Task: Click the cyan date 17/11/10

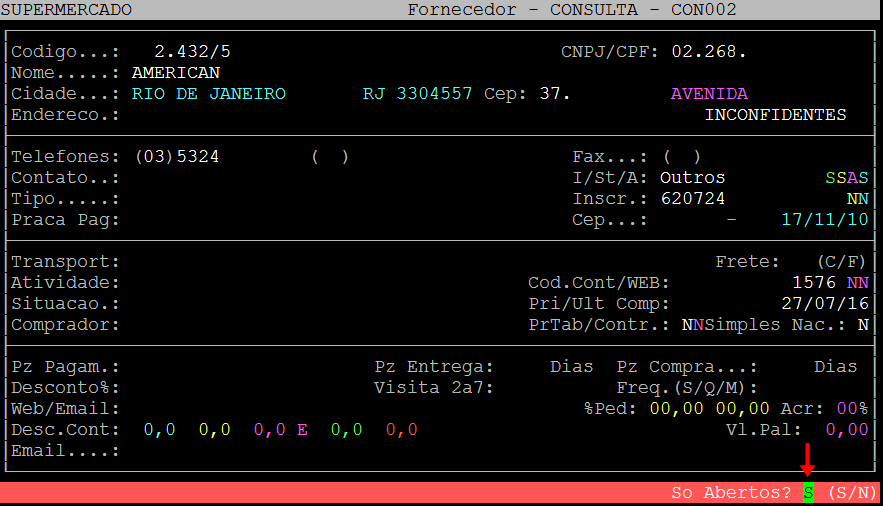Action: click(x=824, y=219)
